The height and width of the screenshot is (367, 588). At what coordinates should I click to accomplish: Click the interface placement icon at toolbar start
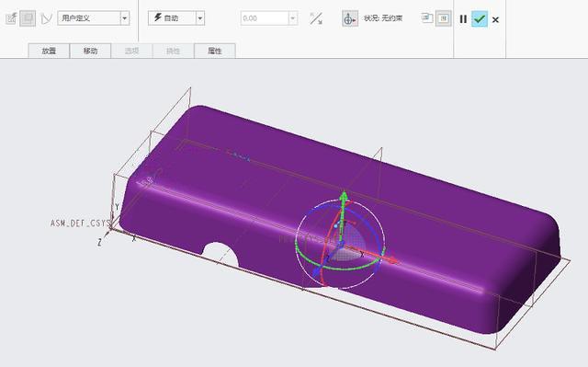click(x=11, y=18)
